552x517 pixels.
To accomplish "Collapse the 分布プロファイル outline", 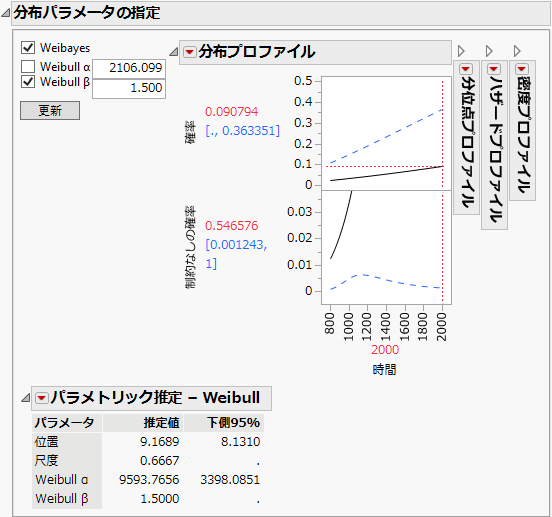I will 174,52.
